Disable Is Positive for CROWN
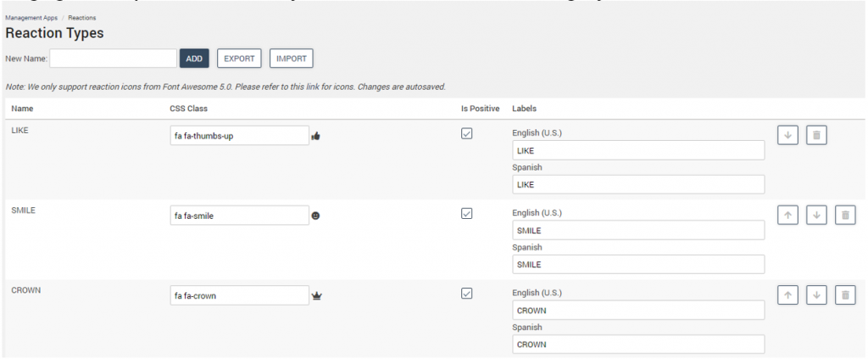Image resolution: width=868 pixels, height=359 pixels. (x=466, y=294)
